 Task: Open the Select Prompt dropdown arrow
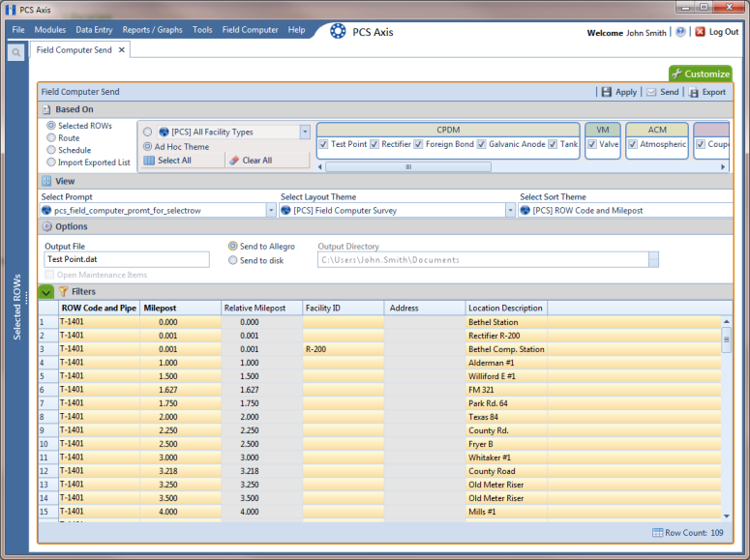tap(271, 211)
